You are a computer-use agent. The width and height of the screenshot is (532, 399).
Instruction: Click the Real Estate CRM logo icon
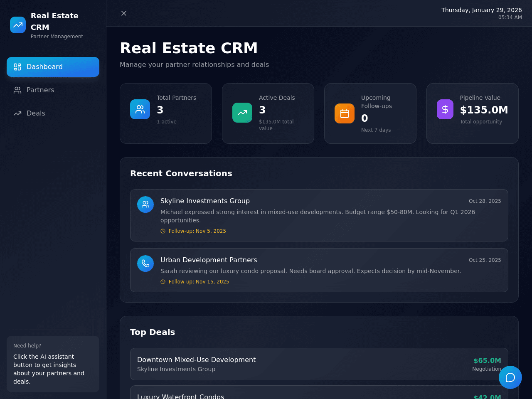click(18, 25)
